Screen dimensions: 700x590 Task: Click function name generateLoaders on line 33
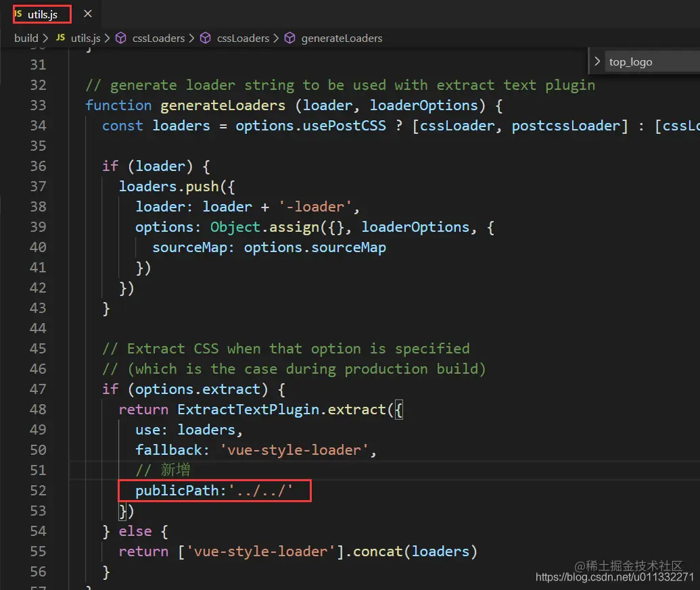(x=223, y=105)
